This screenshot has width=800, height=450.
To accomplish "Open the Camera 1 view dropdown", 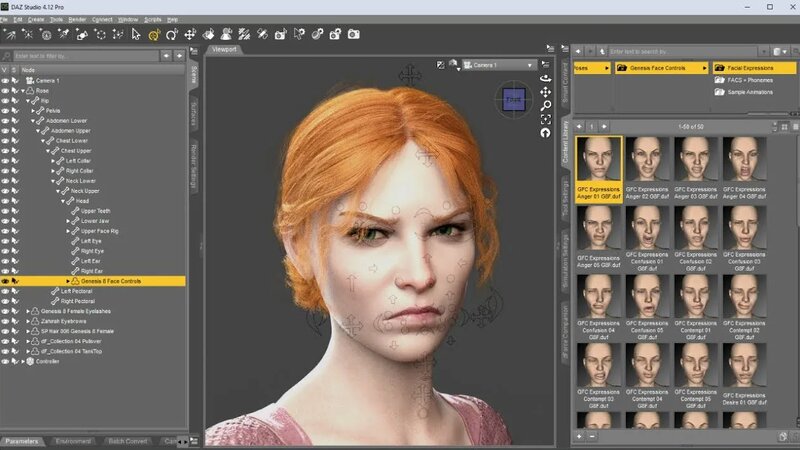I will pos(499,65).
